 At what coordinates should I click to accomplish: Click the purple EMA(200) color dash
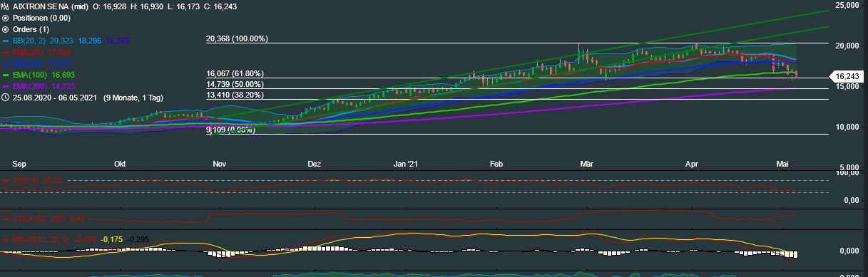point(6,86)
